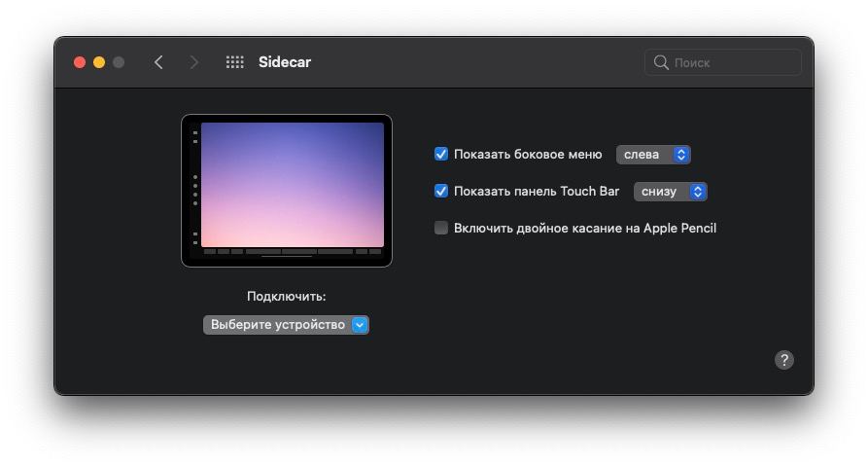Show all preferences via grid icon

(x=234, y=62)
